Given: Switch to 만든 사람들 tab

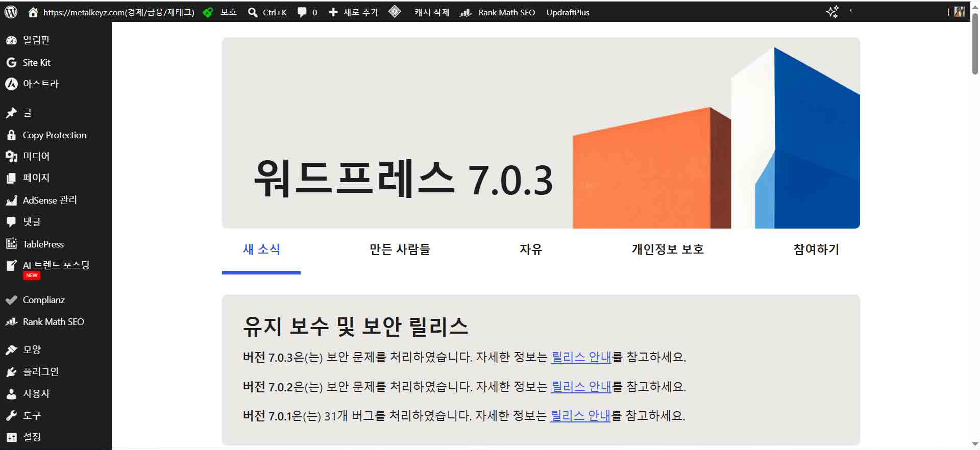Looking at the screenshot, I should pos(400,249).
